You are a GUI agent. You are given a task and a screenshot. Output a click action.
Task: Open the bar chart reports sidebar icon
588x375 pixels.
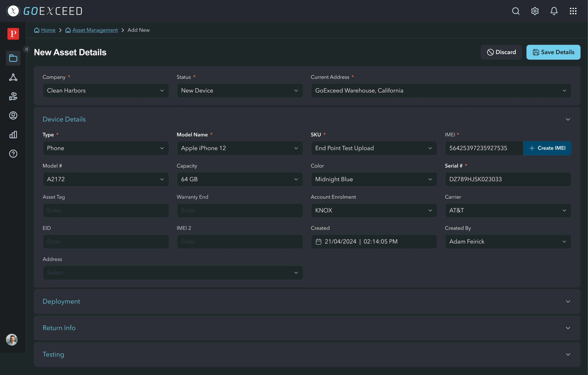(13, 135)
